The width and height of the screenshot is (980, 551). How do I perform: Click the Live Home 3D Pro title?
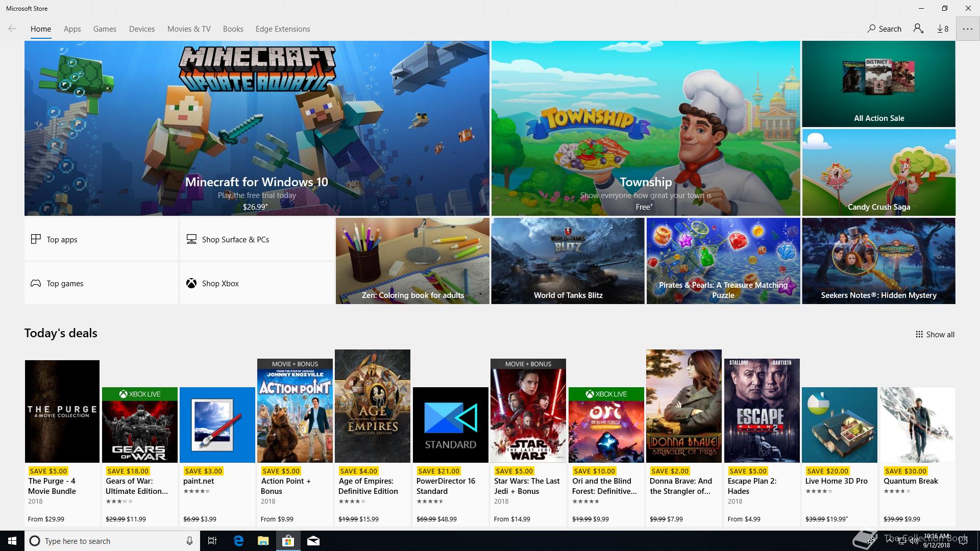(x=836, y=481)
